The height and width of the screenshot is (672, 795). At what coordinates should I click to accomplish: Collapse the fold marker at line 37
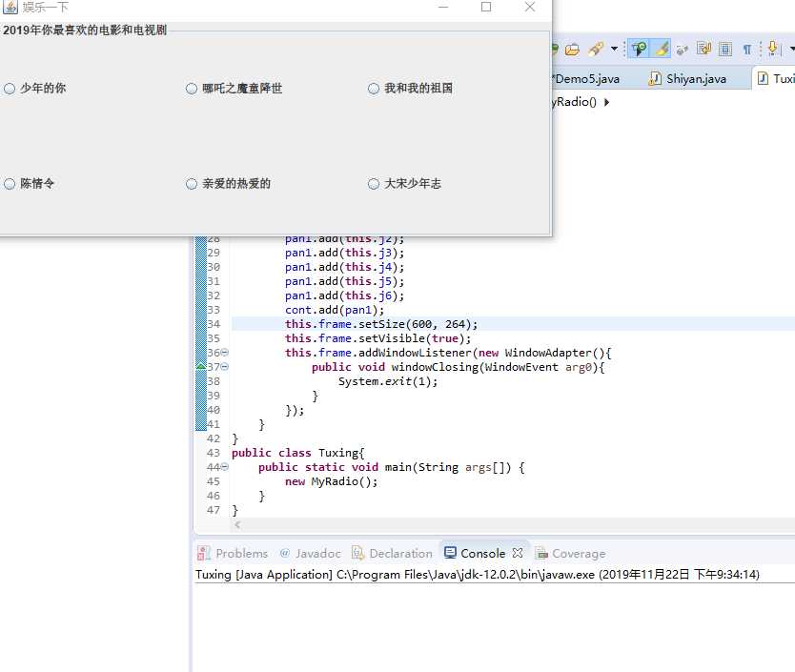point(224,366)
